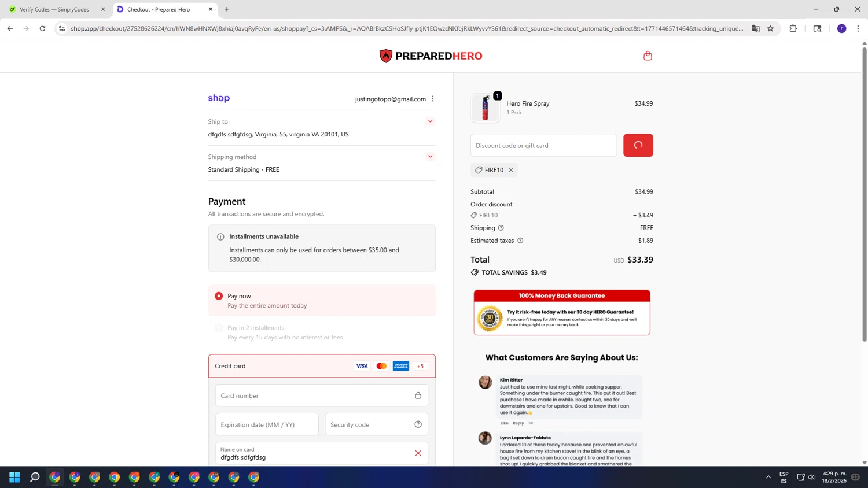Click the red apply discount button

pyautogui.click(x=638, y=145)
